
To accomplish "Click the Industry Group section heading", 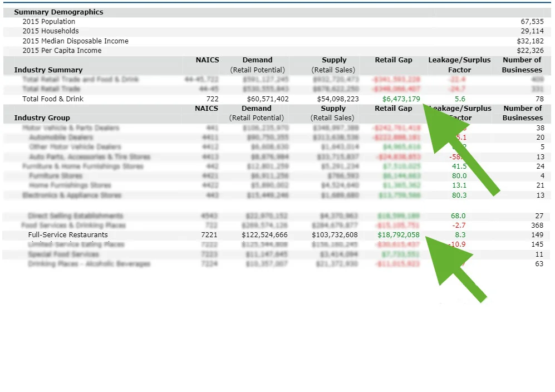I will click(42, 118).
